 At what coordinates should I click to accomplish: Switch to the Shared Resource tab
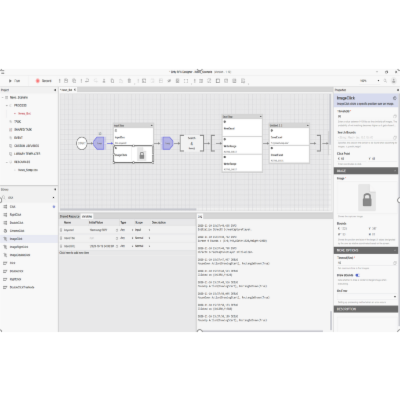[x=70, y=216]
